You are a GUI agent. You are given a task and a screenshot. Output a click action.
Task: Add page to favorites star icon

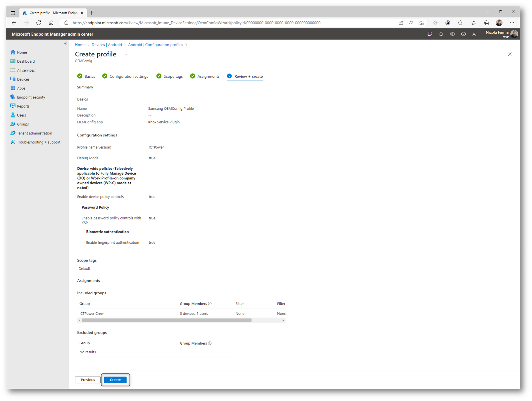(x=421, y=23)
